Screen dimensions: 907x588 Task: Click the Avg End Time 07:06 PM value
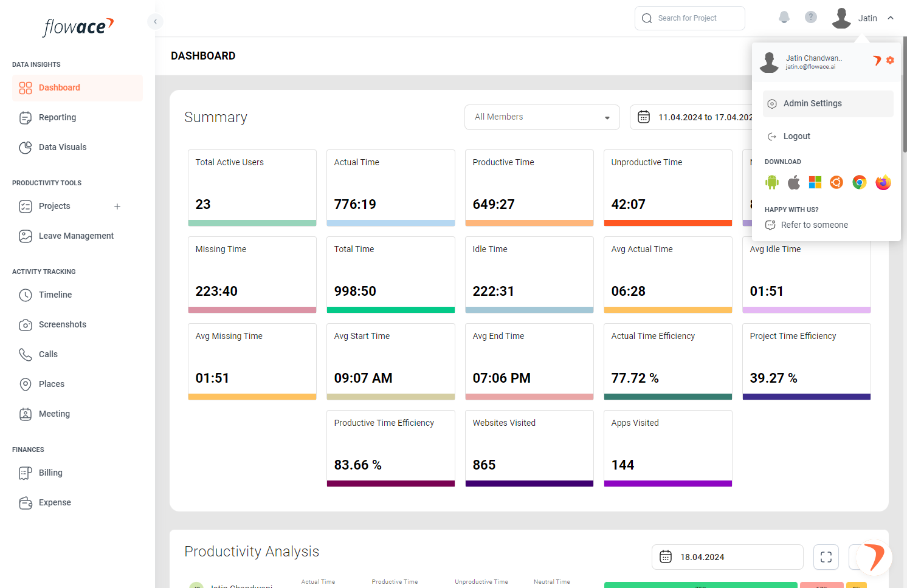(502, 378)
